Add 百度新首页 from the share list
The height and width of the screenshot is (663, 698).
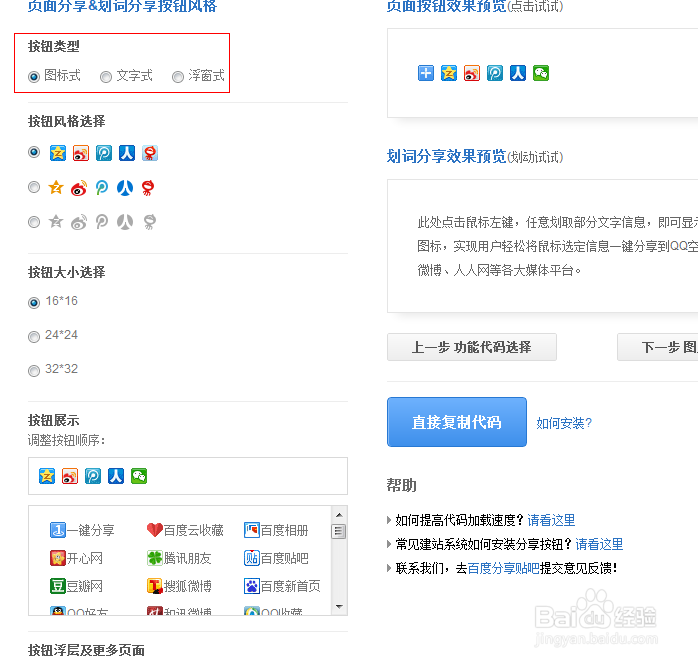click(x=282, y=586)
